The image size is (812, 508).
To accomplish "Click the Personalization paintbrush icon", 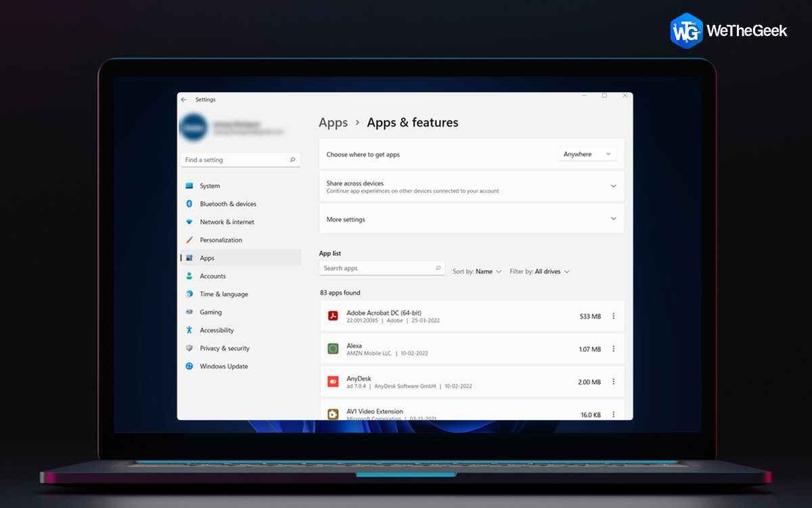I will click(189, 240).
